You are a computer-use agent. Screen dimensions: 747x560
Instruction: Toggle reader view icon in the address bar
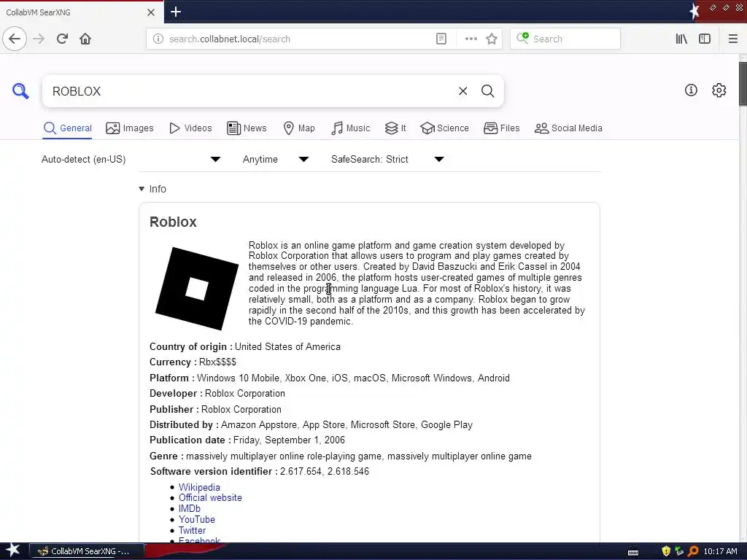pyautogui.click(x=441, y=39)
